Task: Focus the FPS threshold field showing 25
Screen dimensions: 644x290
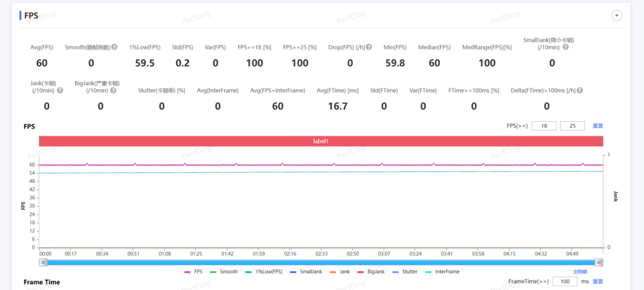Action: point(572,126)
